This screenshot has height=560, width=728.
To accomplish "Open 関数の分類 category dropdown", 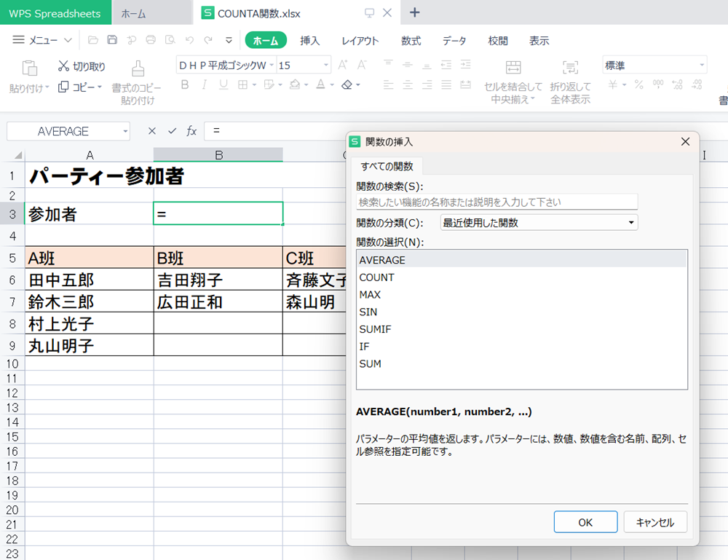I will pos(539,222).
